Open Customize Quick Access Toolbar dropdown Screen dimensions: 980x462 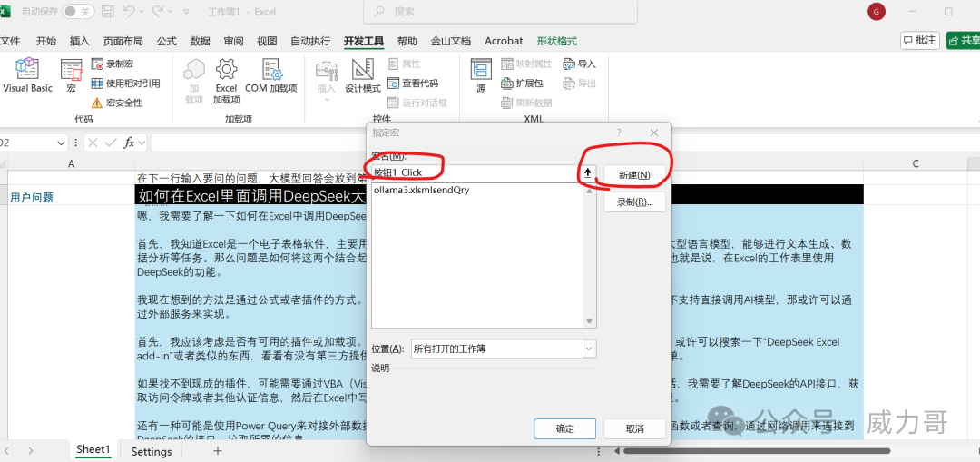coord(187,12)
